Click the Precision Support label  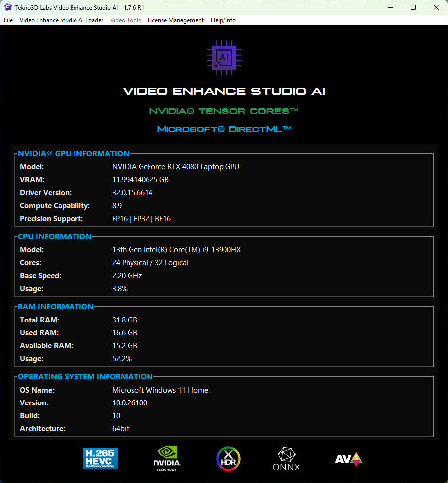52,219
